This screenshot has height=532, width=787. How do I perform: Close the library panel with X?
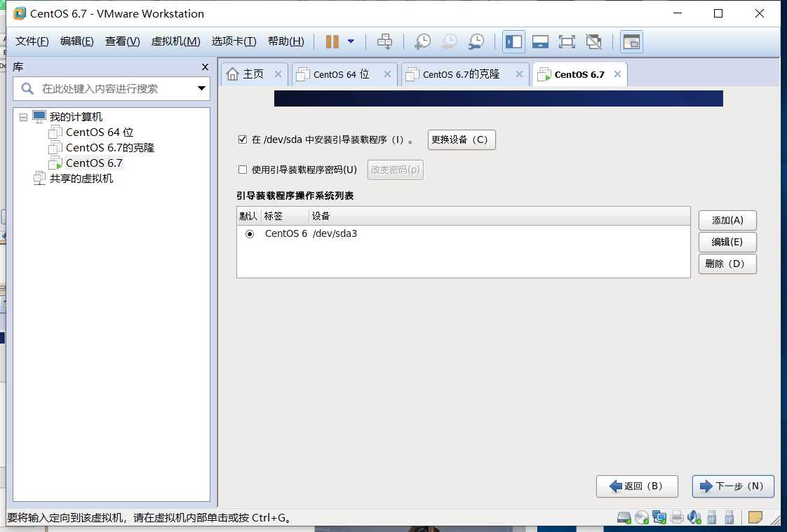[x=205, y=67]
